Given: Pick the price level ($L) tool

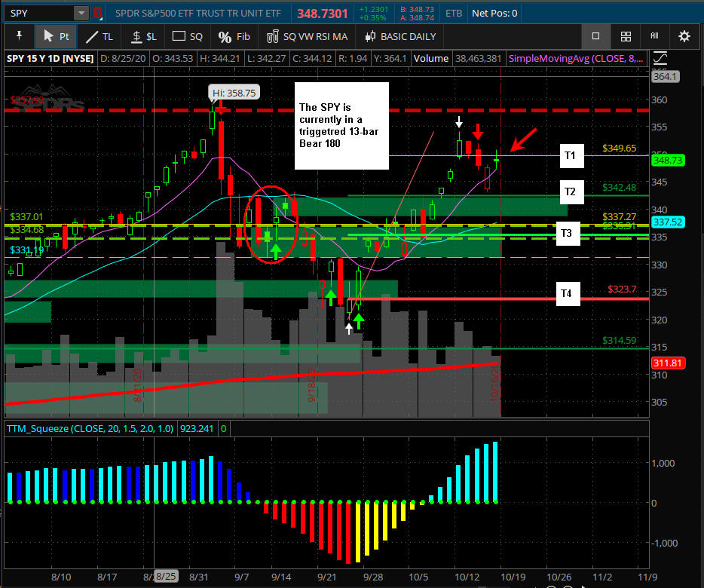Looking at the screenshot, I should coord(143,36).
